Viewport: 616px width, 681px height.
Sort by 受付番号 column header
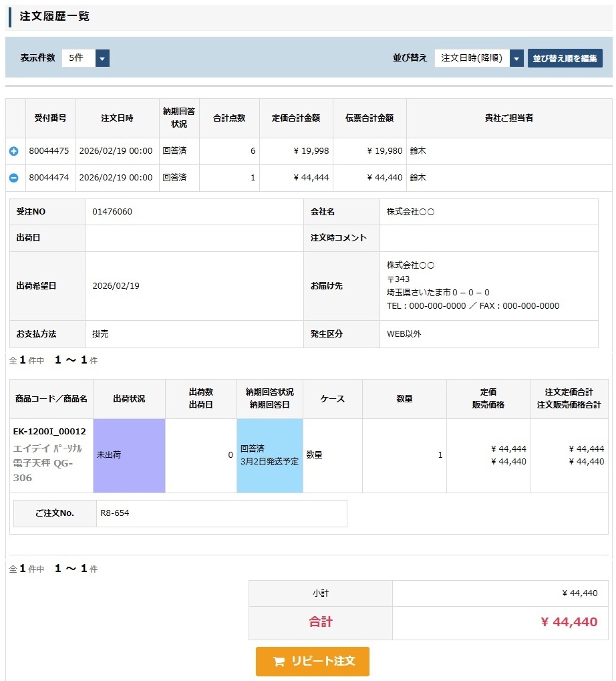tap(50, 118)
